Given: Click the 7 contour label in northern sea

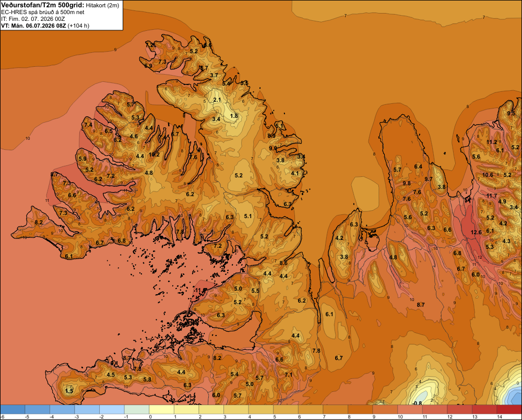Looking at the screenshot, I should [x=345, y=15].
